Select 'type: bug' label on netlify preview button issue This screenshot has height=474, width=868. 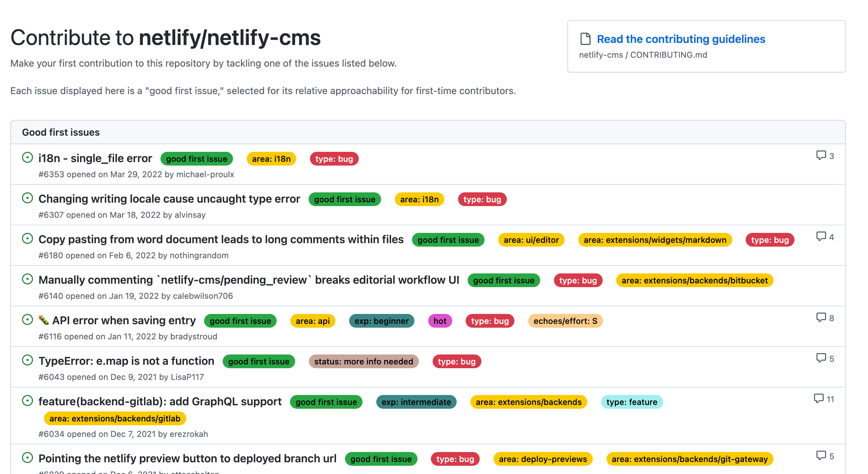[x=455, y=459]
